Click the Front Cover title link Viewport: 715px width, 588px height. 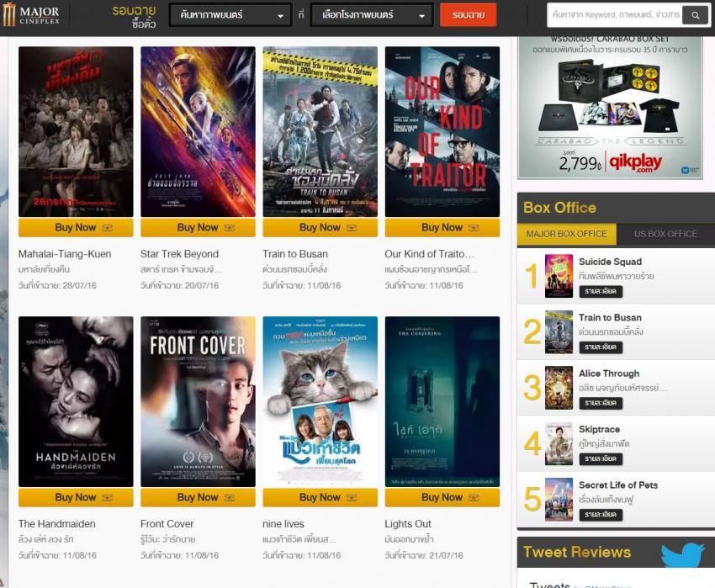coord(167,524)
